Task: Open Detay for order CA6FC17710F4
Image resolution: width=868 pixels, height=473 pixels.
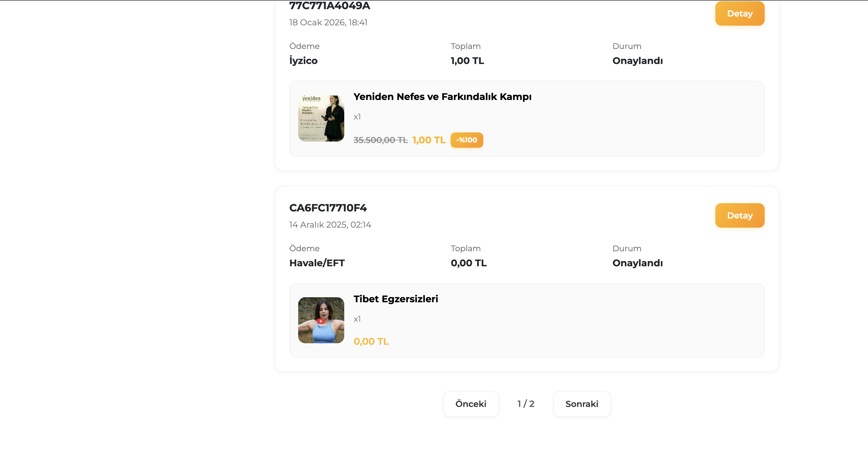Action: click(739, 216)
